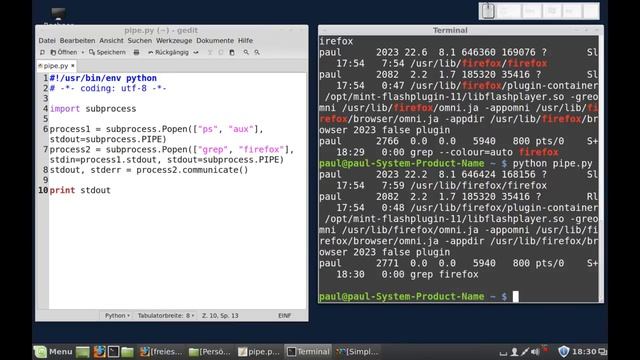Switch to the Terminal taskbar entry
Image resolution: width=640 pixels, height=360 pixels.
308,351
